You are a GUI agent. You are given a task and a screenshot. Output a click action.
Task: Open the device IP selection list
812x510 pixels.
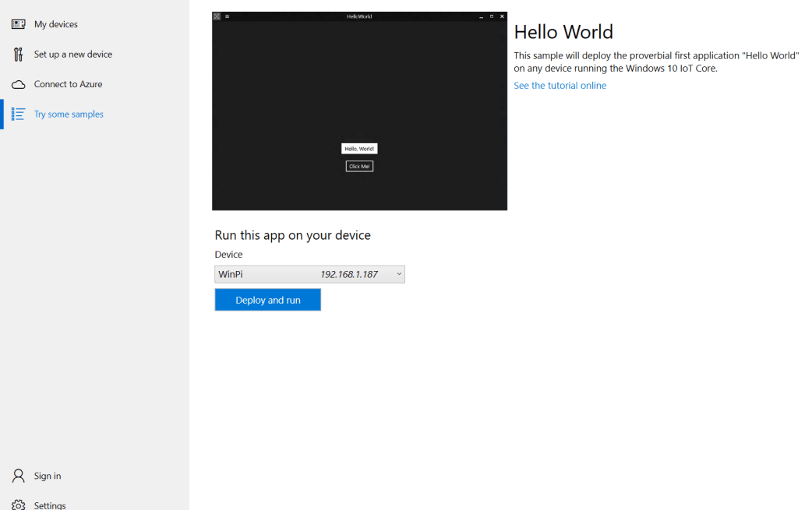click(398, 274)
